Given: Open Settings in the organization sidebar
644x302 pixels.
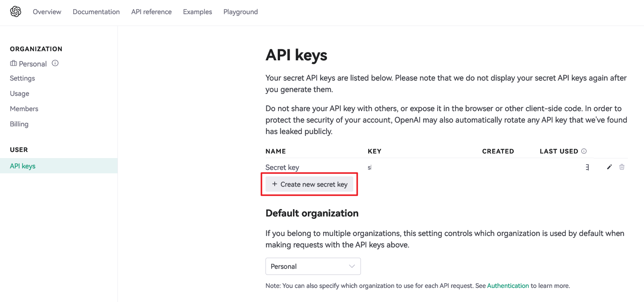Looking at the screenshot, I should [x=22, y=78].
